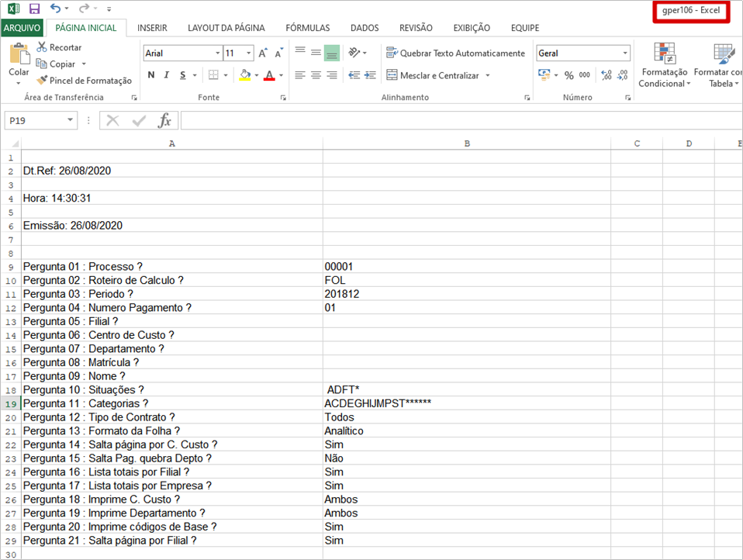Open Mesclar e Centralizar dropdown arrow
743x560 pixels.
[488, 75]
